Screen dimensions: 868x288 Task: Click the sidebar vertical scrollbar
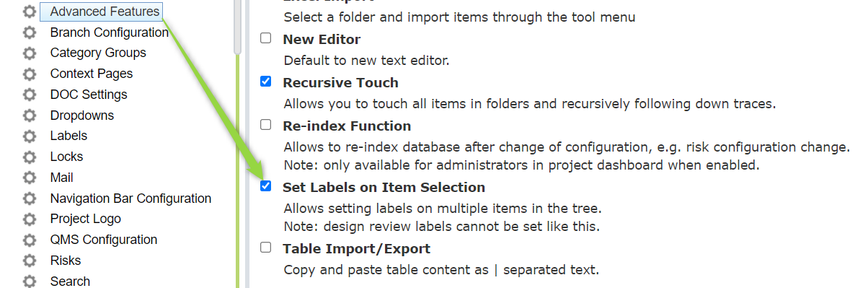pos(237,26)
